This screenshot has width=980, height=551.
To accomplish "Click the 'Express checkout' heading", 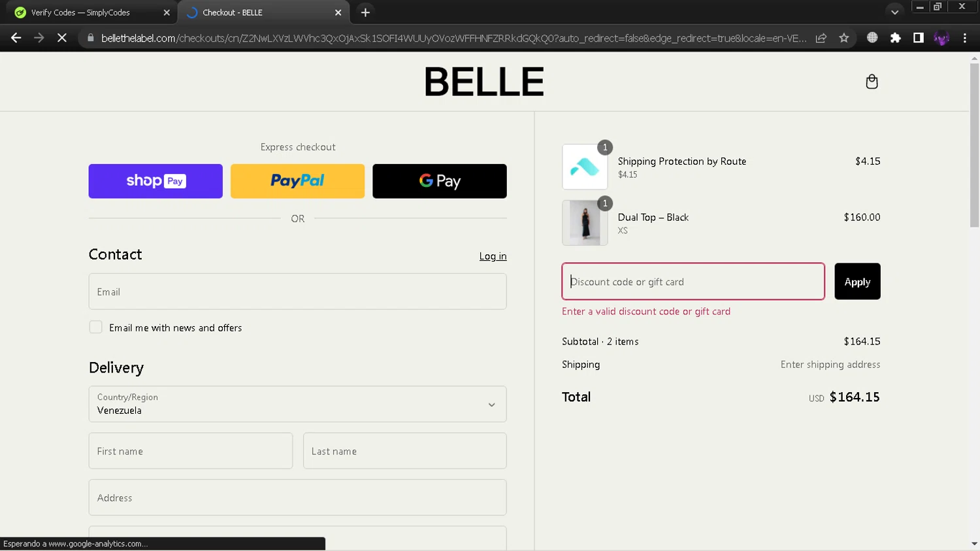I will [298, 147].
